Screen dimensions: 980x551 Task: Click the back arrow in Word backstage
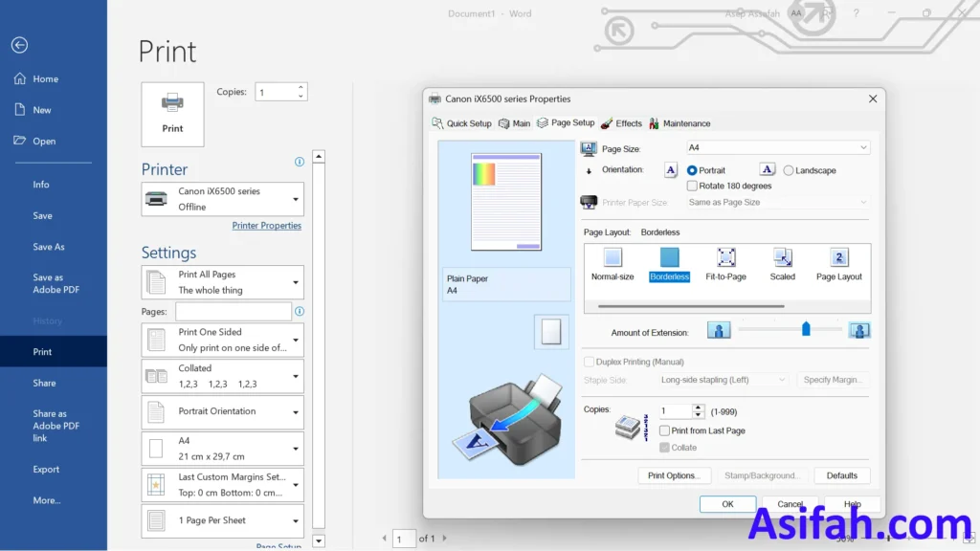coord(19,45)
